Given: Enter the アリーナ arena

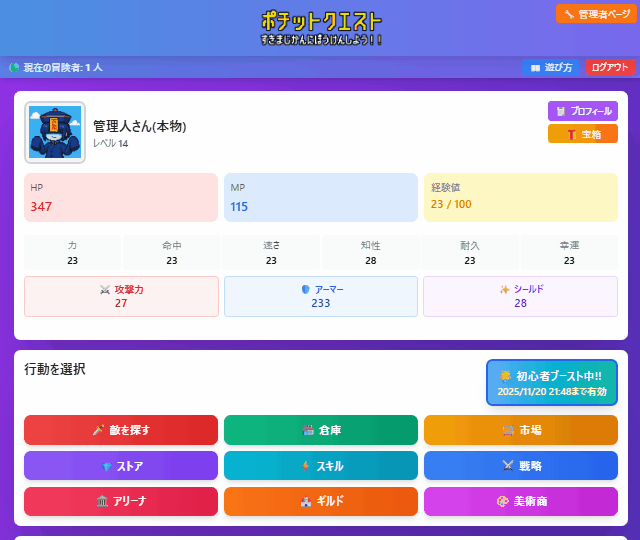Looking at the screenshot, I should [121, 501].
